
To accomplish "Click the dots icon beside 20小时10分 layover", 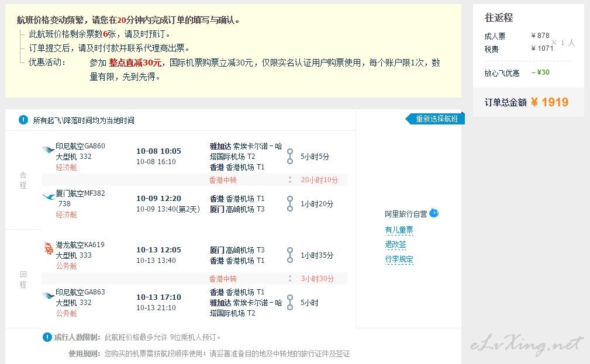I will coord(289,180).
